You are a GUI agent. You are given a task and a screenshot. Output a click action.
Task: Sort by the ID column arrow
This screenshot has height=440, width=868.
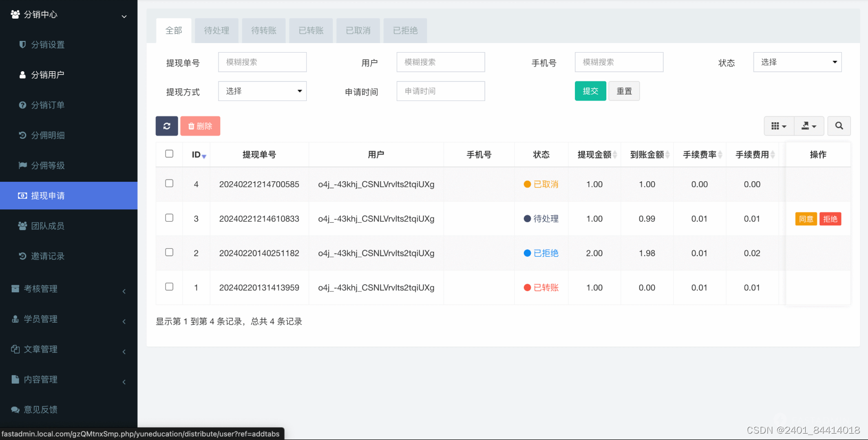click(x=204, y=156)
